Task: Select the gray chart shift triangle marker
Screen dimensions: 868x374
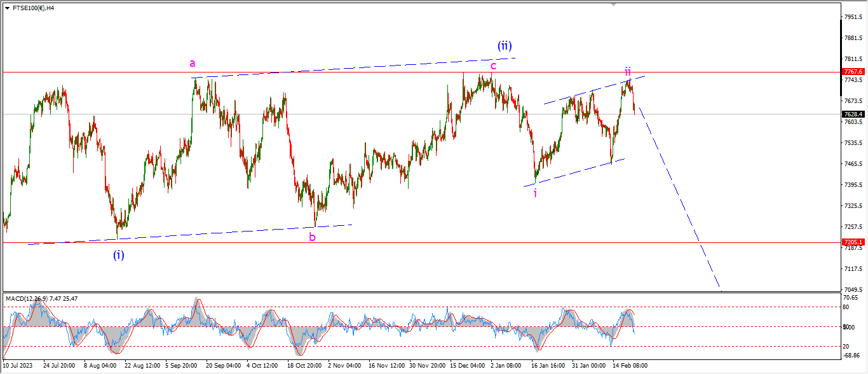Action: point(613,4)
